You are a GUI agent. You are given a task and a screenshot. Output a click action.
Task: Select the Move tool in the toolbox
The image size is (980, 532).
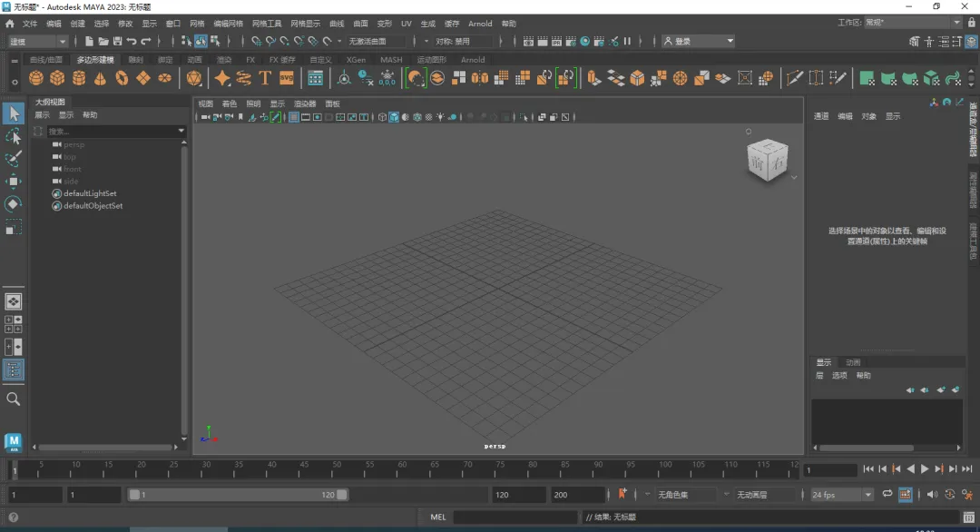click(x=14, y=181)
